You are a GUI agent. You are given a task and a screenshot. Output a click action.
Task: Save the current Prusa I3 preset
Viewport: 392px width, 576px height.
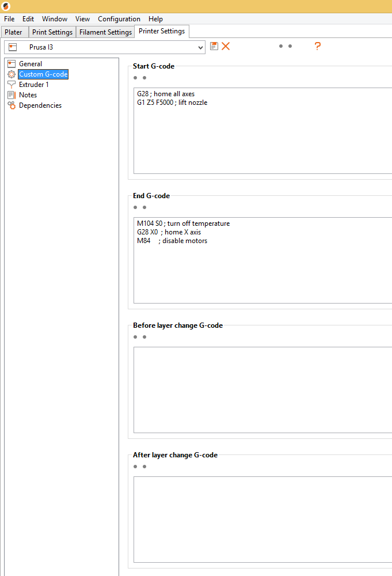(x=214, y=46)
